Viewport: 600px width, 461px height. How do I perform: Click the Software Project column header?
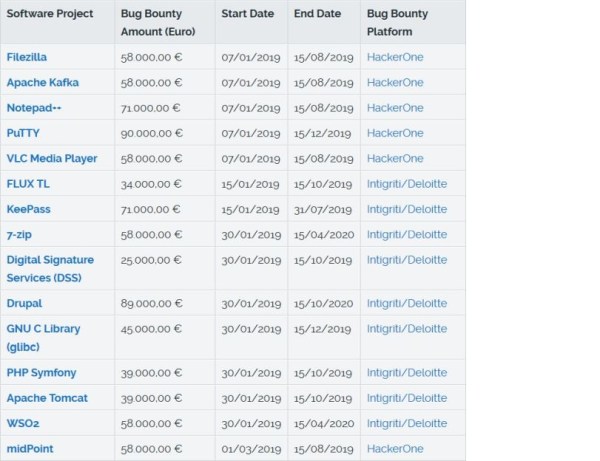50,14
